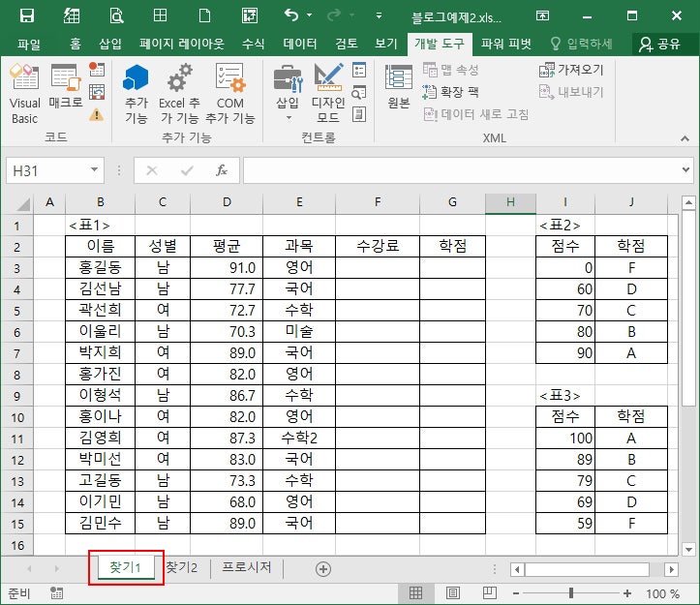Expand the Name Box dropdown arrow
This screenshot has width=700, height=605.
[x=94, y=169]
